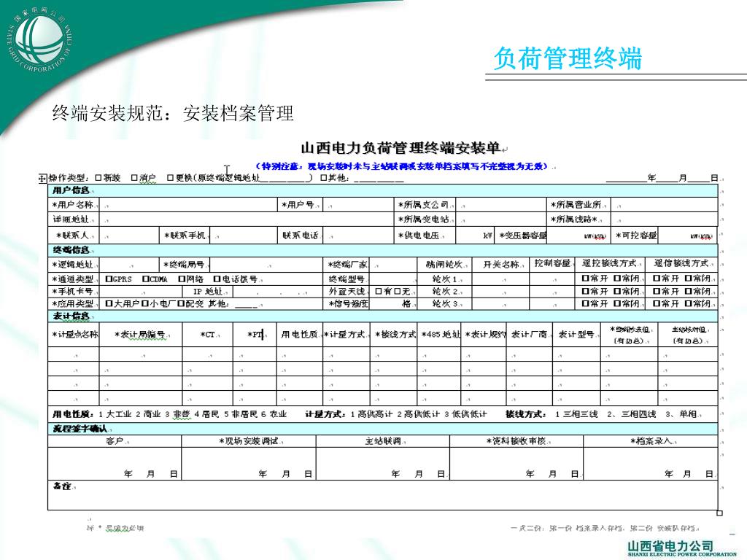Select the 用户信息 section header
This screenshot has height=560, width=747.
click(382, 190)
